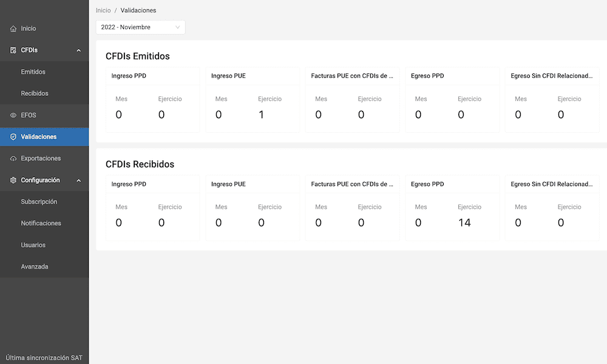This screenshot has height=364, width=607.
Task: Click the Inicio breadcrumb link
Action: [103, 10]
